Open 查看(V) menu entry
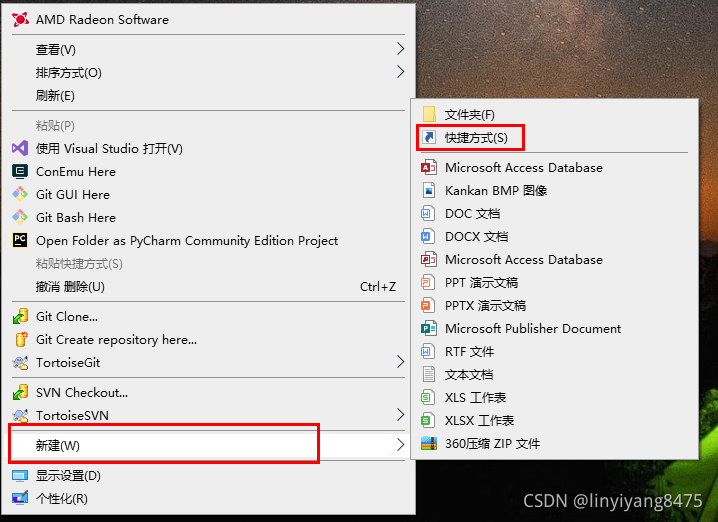Viewport: 718px width, 522px height. 208,49
